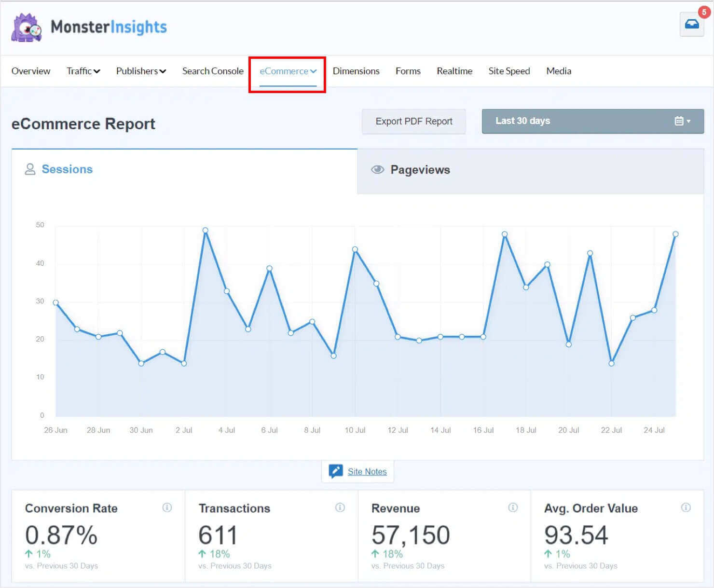Open the Avg. Order Value info tooltip
This screenshot has width=714, height=588.
coord(686,507)
